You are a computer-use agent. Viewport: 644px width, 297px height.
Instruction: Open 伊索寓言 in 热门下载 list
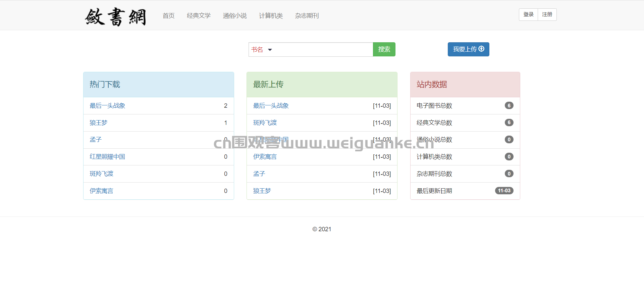coord(101,191)
